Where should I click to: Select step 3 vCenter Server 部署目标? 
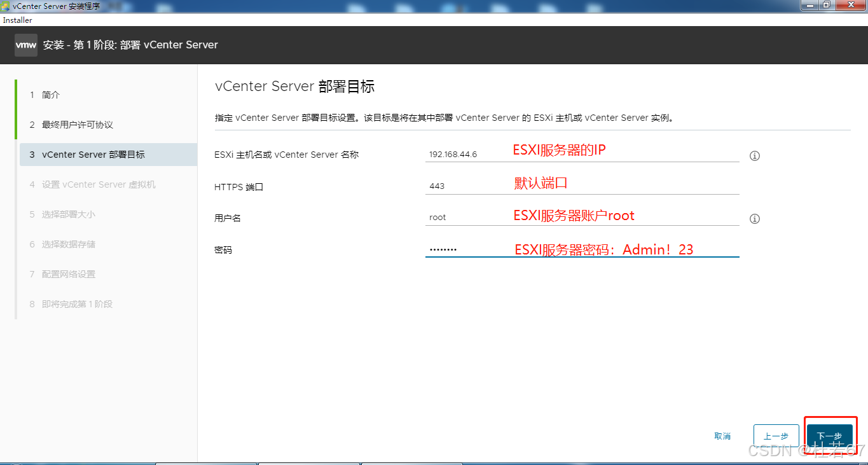pos(108,155)
